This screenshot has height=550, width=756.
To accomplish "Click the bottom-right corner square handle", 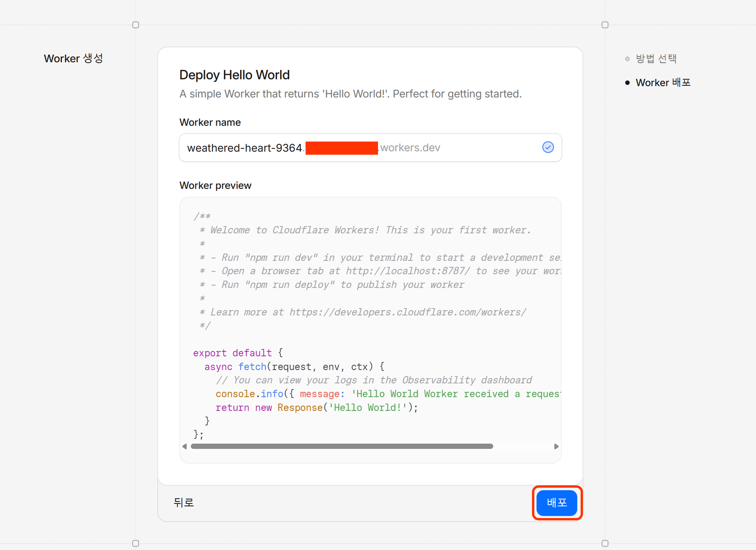I will (x=605, y=543).
